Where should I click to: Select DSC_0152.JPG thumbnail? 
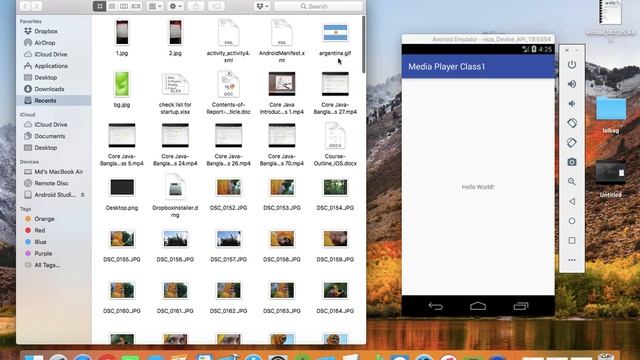pyautogui.click(x=229, y=187)
